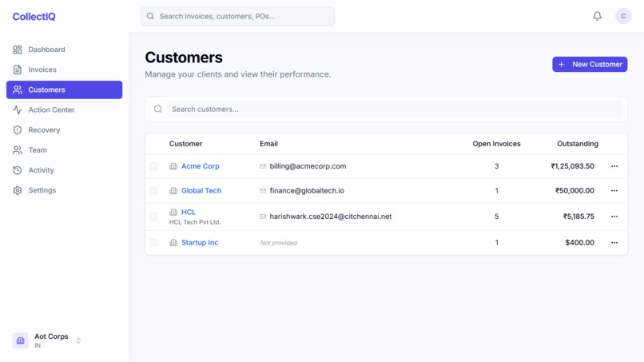Click outstanding amount ₹50,000.00
644x362 pixels.
click(x=574, y=191)
